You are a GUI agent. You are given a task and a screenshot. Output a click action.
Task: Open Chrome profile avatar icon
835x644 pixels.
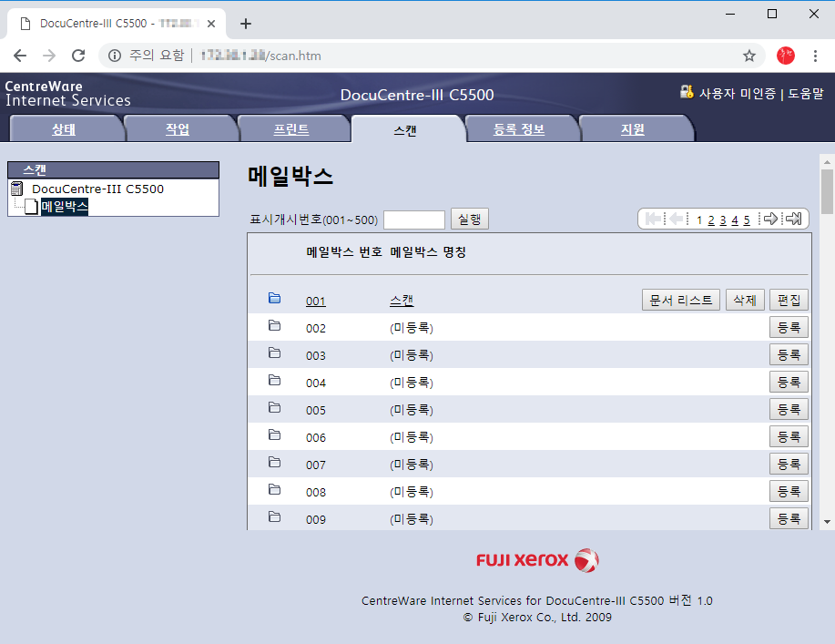(786, 56)
